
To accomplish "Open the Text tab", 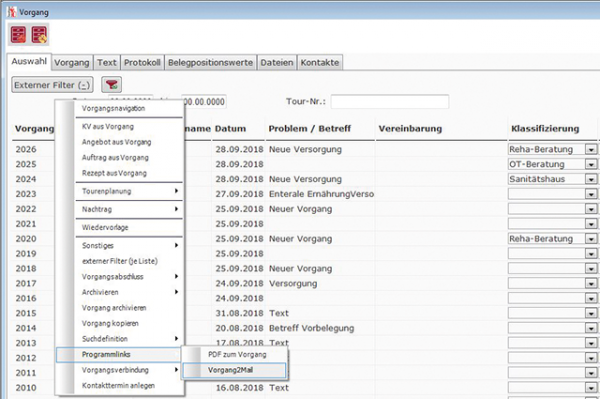I will (x=106, y=63).
